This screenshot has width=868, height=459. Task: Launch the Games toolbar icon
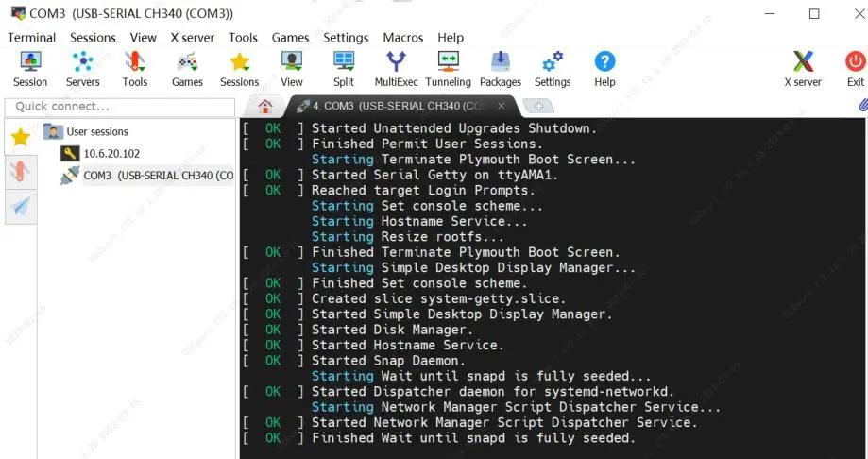pyautogui.click(x=187, y=61)
